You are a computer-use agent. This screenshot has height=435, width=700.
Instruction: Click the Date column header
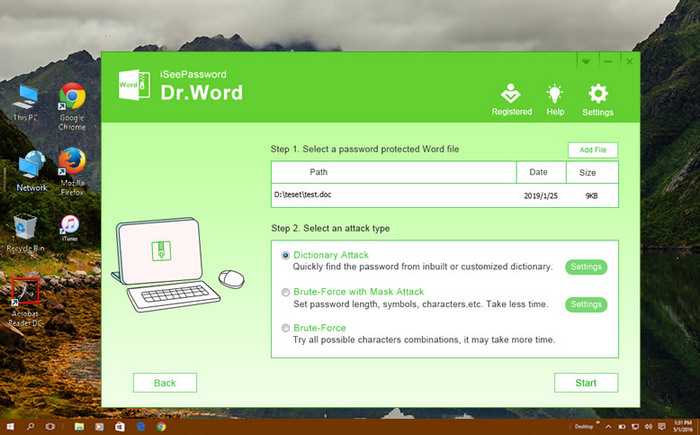click(541, 172)
